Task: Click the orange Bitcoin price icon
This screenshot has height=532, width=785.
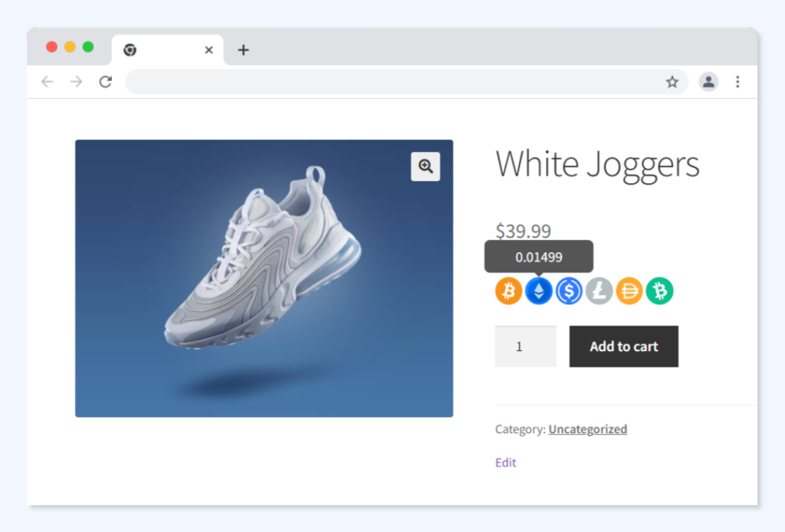Action: point(508,291)
